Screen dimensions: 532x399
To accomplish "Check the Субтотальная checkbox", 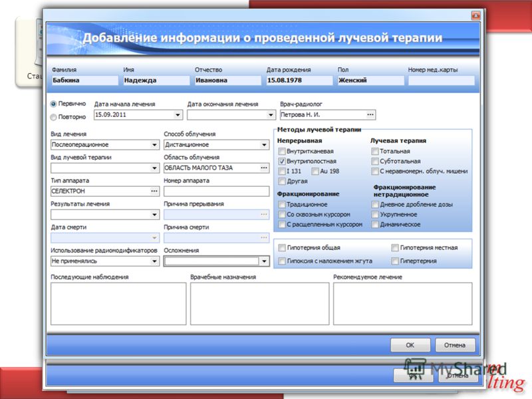I will pyautogui.click(x=375, y=161).
